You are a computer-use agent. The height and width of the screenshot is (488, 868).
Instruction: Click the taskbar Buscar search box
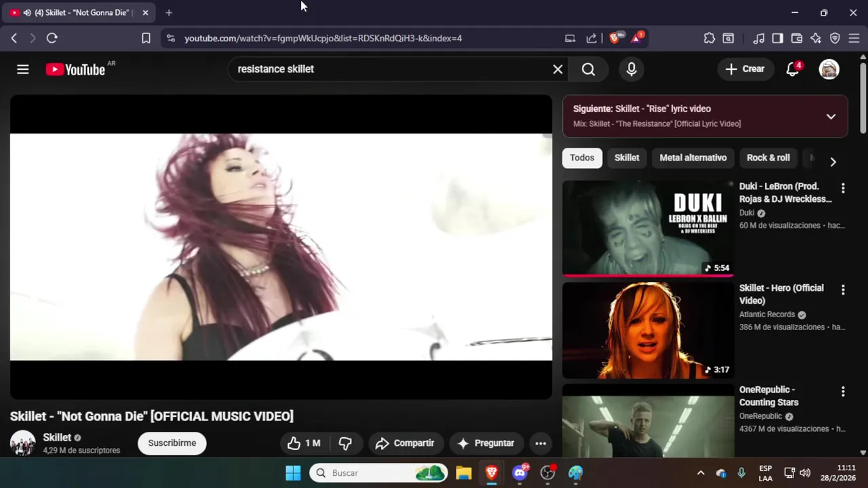[x=379, y=473]
